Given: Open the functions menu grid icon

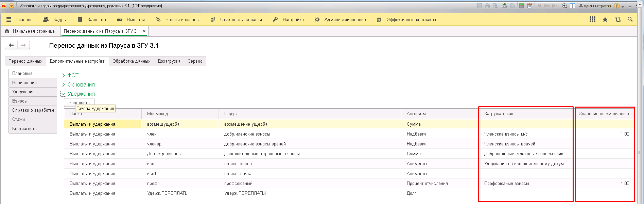Looking at the screenshot, I should (592, 19).
